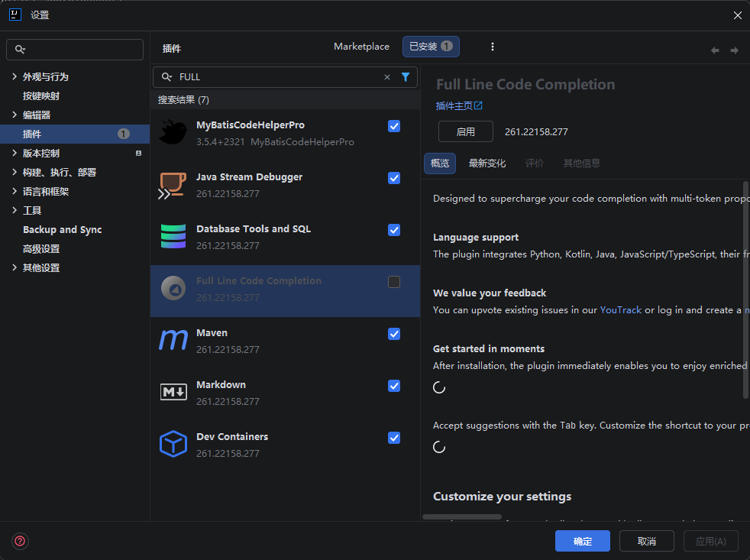The width and height of the screenshot is (750, 560).
Task: Expand the 工具 settings group
Action: 15,211
